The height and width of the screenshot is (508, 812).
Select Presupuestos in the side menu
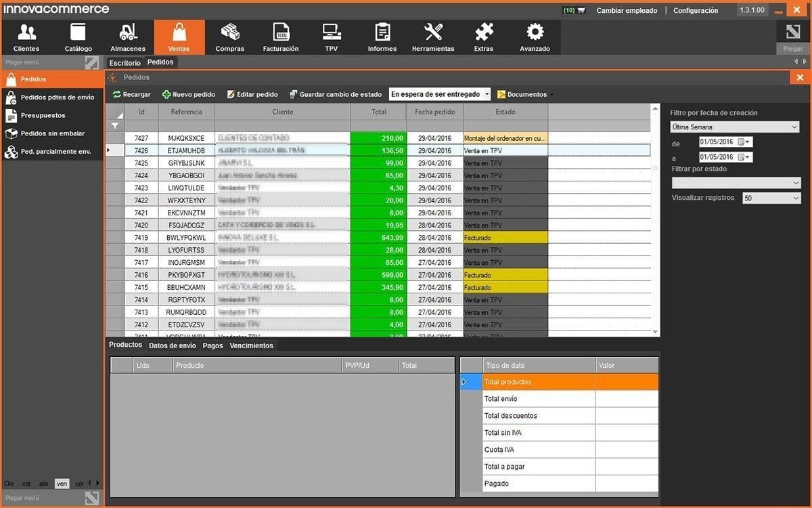tap(43, 116)
